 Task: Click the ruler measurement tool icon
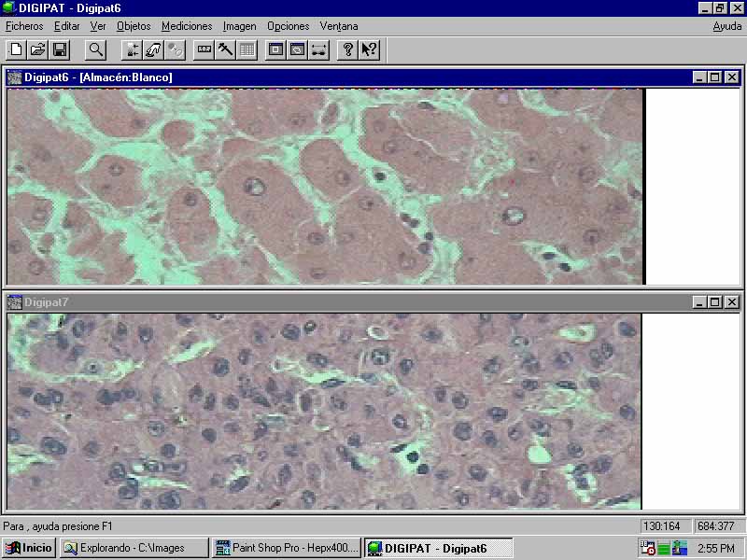coord(204,49)
